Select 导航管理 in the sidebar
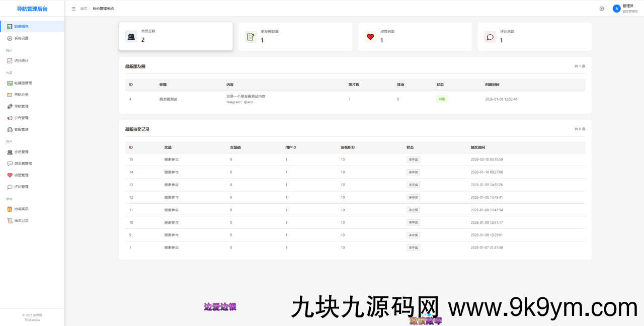Viewport: 644px width, 326px height. (x=21, y=107)
